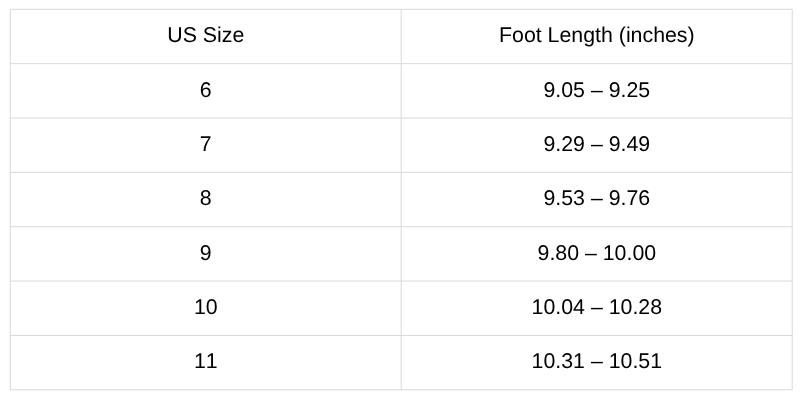Click the 9.05 – 9.25 length cell
The height and width of the screenshot is (400, 800).
pyautogui.click(x=596, y=91)
